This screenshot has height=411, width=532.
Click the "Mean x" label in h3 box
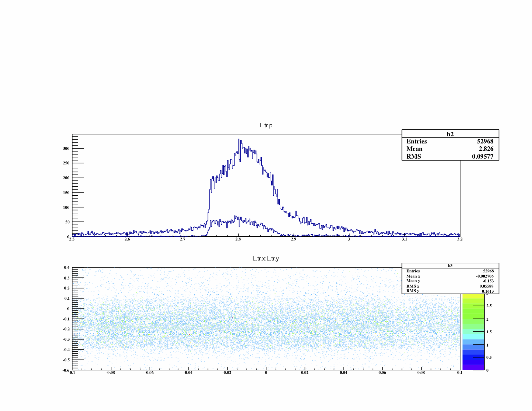[x=413, y=276]
